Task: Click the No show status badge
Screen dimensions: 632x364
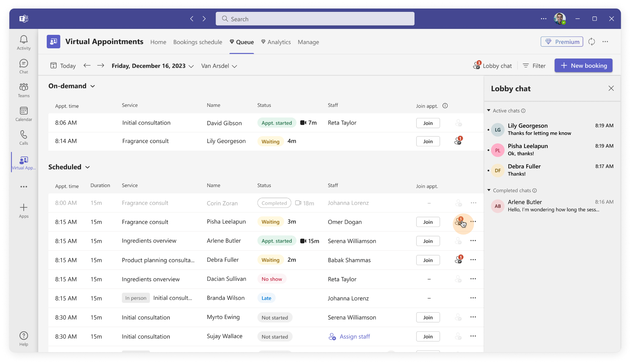Action: pos(272,279)
